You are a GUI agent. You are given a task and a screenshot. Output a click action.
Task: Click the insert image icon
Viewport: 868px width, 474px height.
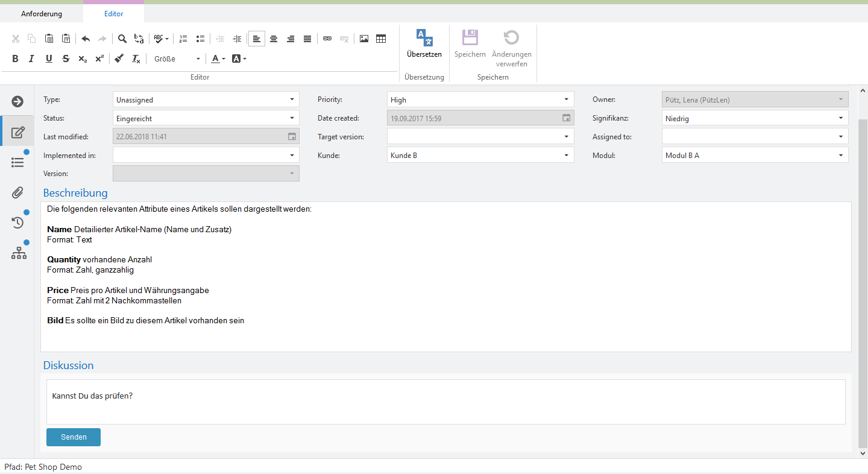[364, 39]
